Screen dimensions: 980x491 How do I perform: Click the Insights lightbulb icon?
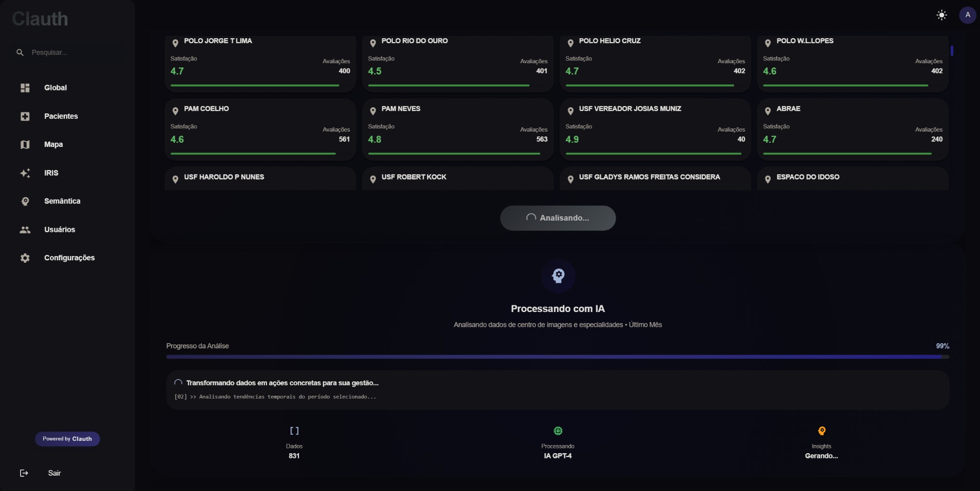(x=822, y=431)
